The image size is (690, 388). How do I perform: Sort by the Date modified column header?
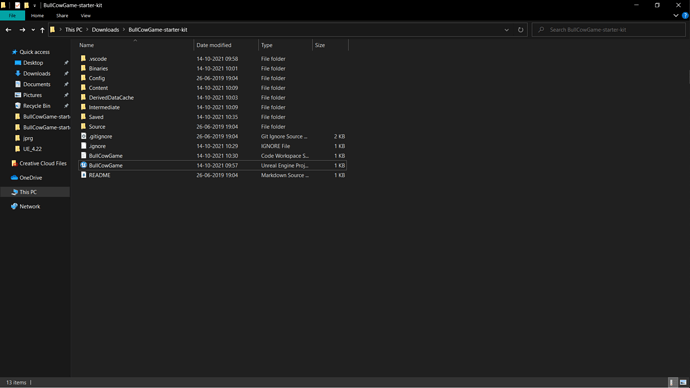tap(226, 45)
